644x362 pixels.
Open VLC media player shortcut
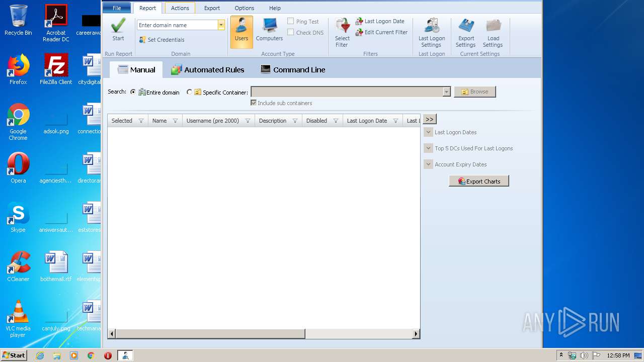[18, 319]
